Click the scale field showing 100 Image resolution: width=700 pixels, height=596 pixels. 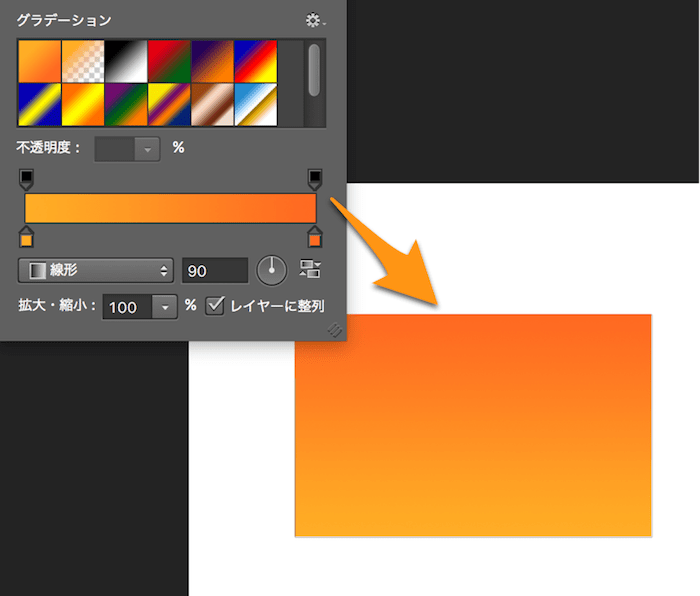click(x=128, y=307)
